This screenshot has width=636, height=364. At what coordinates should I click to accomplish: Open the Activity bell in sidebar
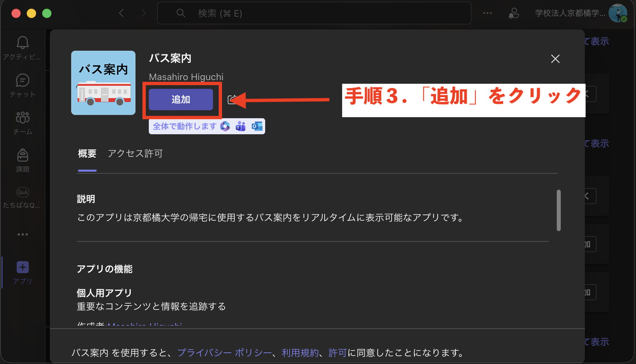22,43
